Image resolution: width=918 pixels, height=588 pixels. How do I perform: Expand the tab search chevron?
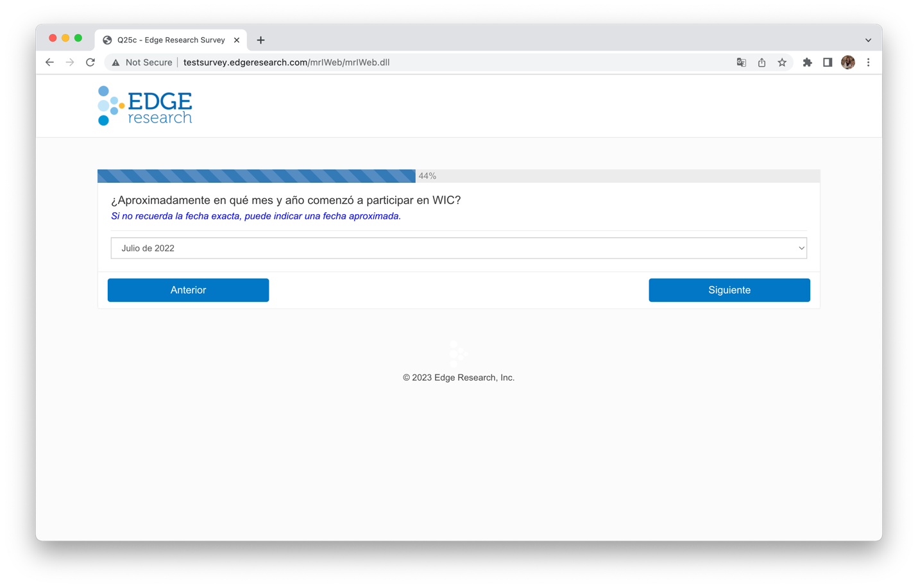868,40
